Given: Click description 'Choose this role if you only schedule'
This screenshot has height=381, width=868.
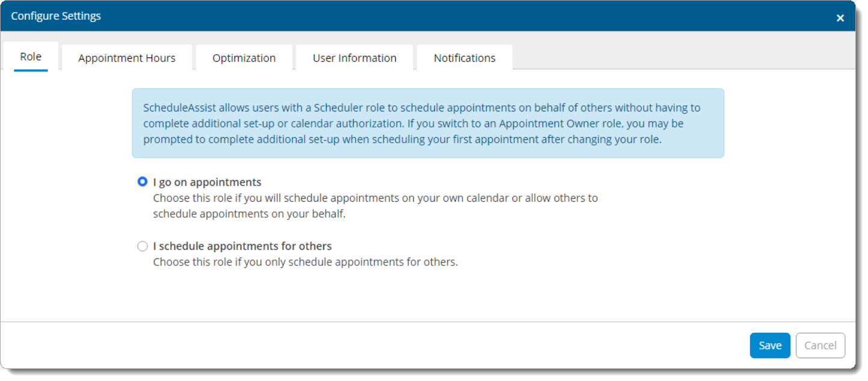Looking at the screenshot, I should (x=305, y=262).
